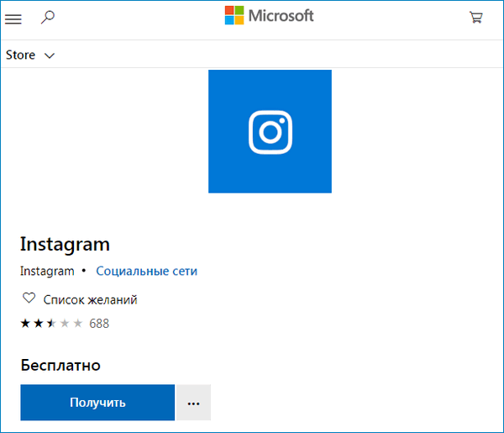Open the Microsoft logo home link
504x433 pixels.
[269, 15]
